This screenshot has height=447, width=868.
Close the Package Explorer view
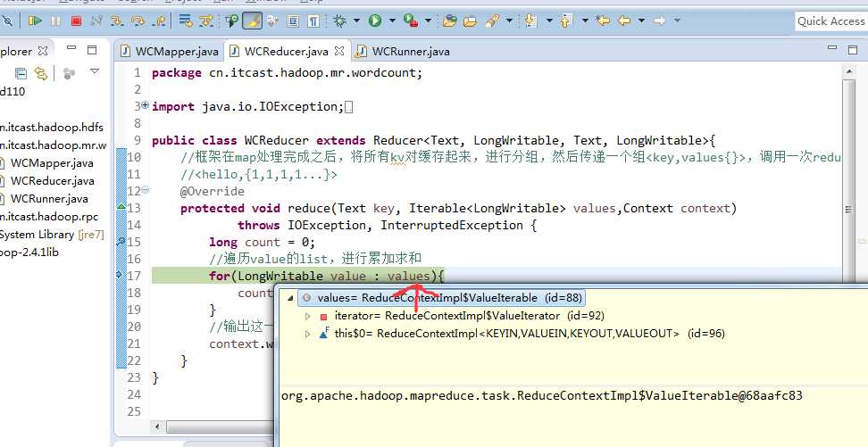[x=43, y=51]
